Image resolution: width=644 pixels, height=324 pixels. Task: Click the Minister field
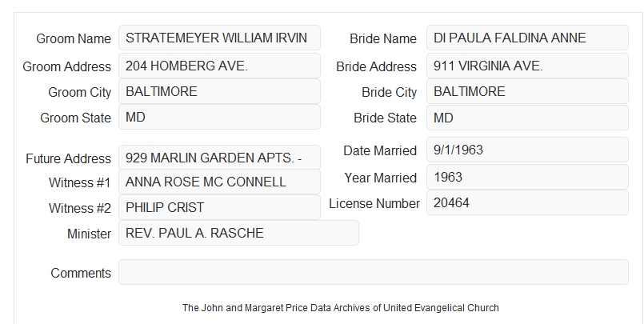click(238, 233)
